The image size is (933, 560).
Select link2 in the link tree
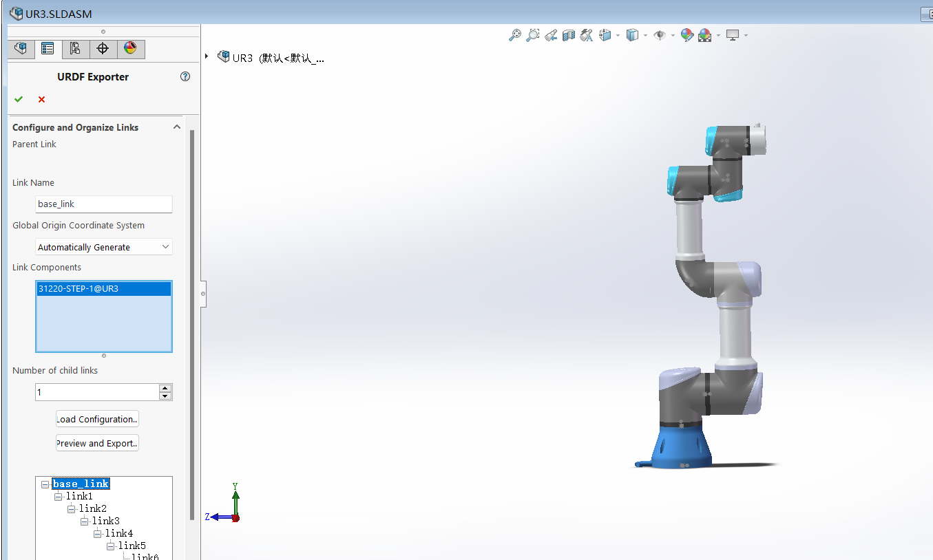click(x=92, y=509)
